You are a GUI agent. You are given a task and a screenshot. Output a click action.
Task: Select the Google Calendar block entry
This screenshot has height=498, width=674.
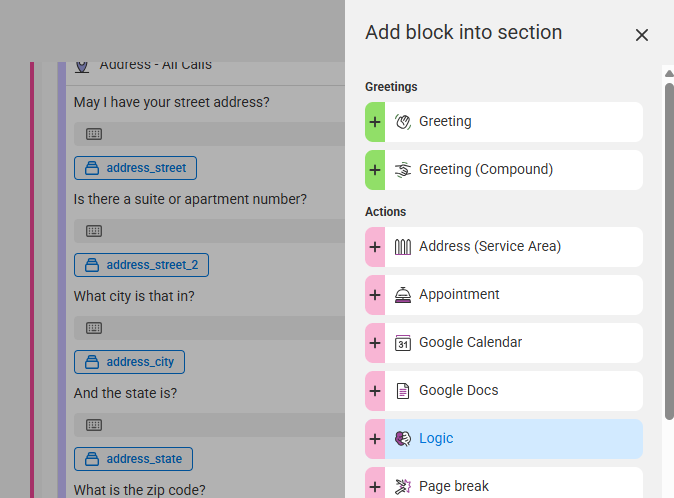point(513,343)
